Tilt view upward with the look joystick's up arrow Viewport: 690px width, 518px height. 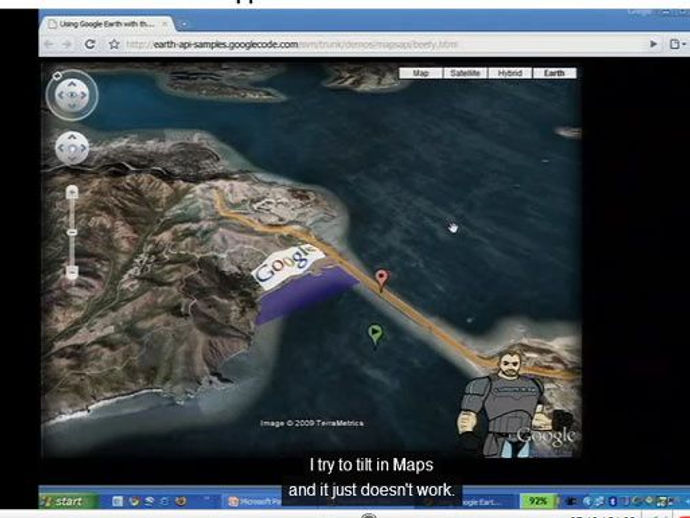[72, 84]
